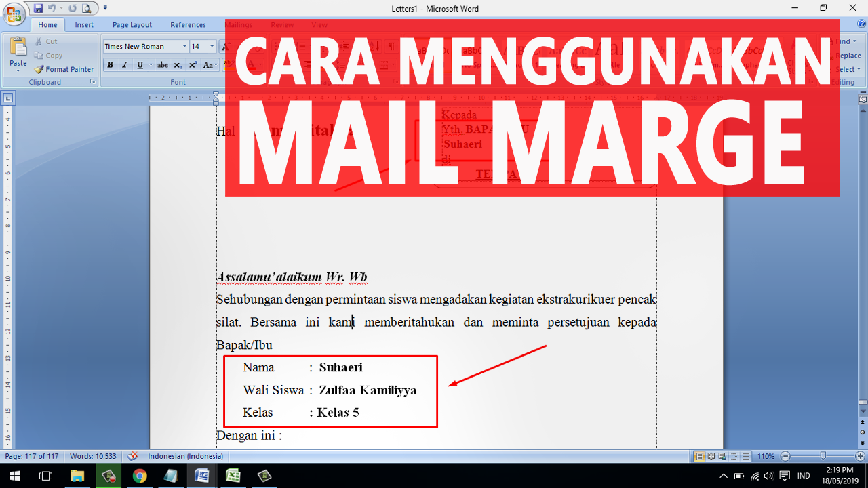Cut the selected text
This screenshot has width=868, height=488.
[46, 41]
